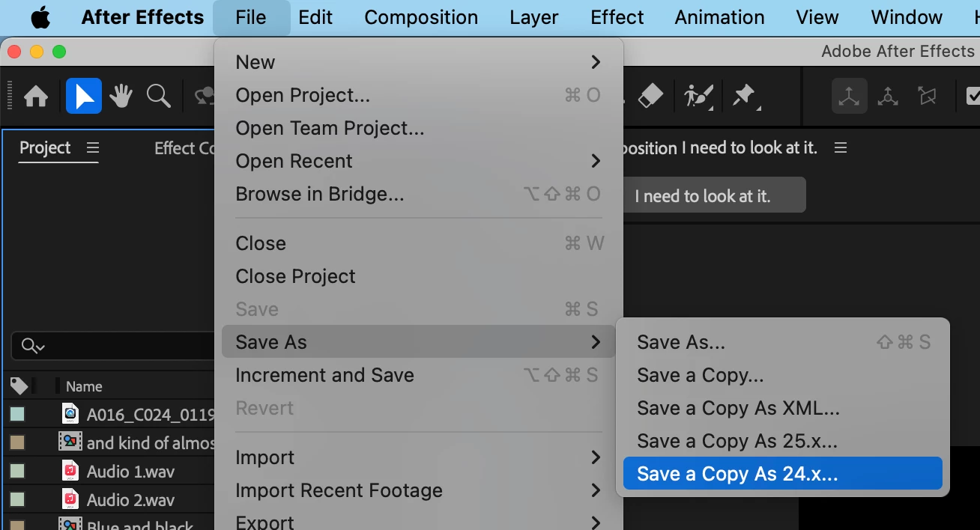Image resolution: width=980 pixels, height=530 pixels.
Task: Expand the Import submenu
Action: [418, 457]
